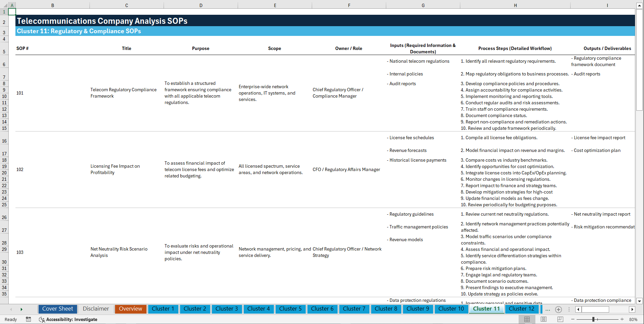Expand hidden tabs using right scroll arrow

tap(632, 309)
